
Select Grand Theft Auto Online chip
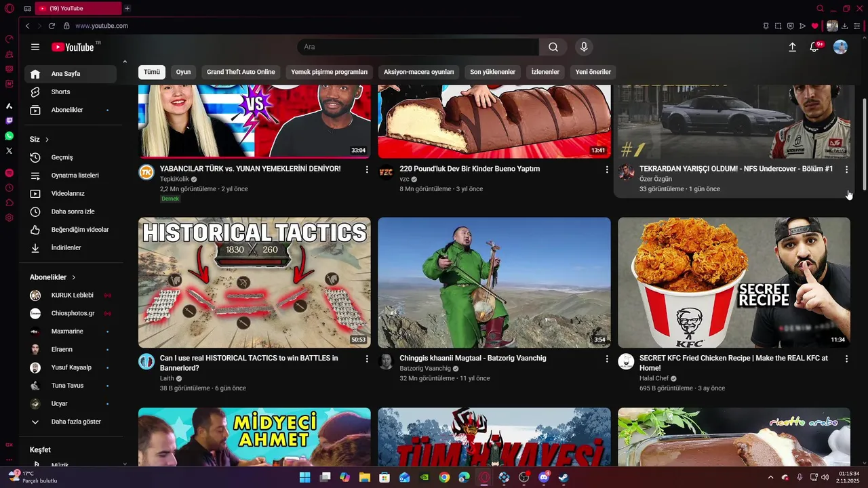click(x=241, y=72)
